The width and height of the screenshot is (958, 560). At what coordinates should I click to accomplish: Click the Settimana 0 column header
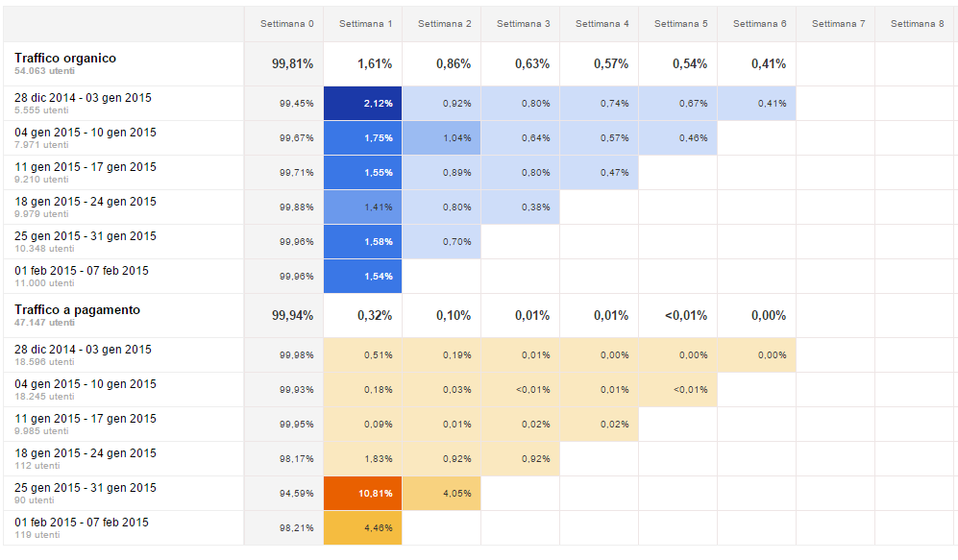[x=283, y=23]
